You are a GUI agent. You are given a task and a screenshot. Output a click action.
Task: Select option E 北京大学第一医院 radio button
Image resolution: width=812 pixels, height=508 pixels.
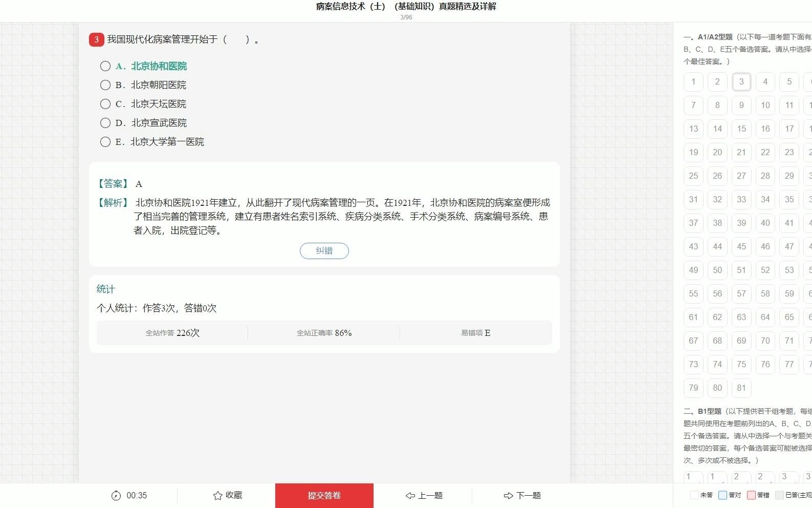tap(105, 142)
